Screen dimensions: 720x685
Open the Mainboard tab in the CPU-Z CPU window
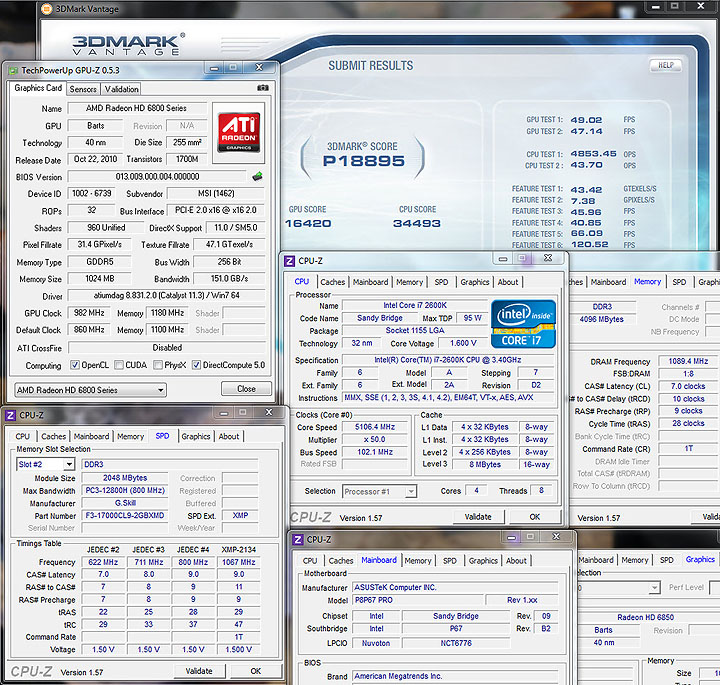371,282
